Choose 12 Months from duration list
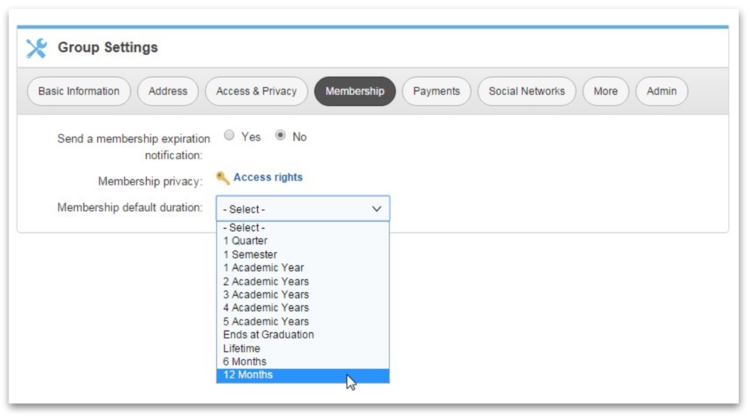750x416 pixels. click(x=303, y=375)
